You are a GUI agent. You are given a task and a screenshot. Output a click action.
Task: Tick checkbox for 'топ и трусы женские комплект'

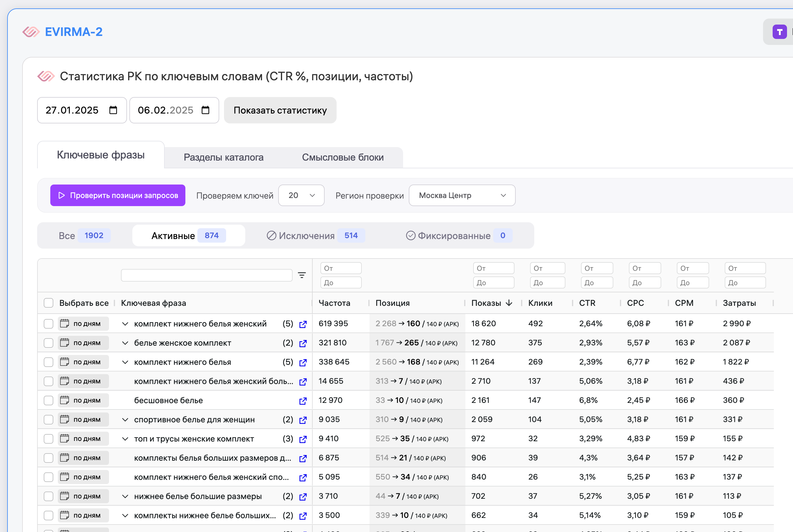49,439
